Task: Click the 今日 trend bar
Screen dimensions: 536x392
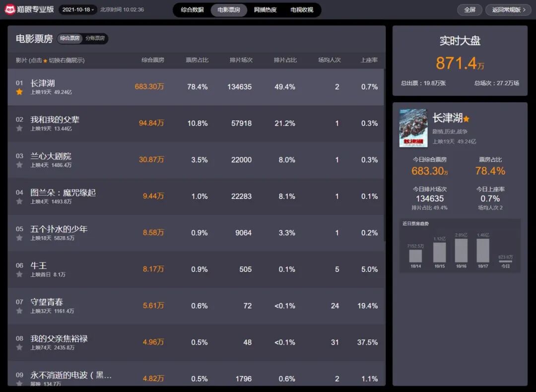Action: (x=506, y=261)
